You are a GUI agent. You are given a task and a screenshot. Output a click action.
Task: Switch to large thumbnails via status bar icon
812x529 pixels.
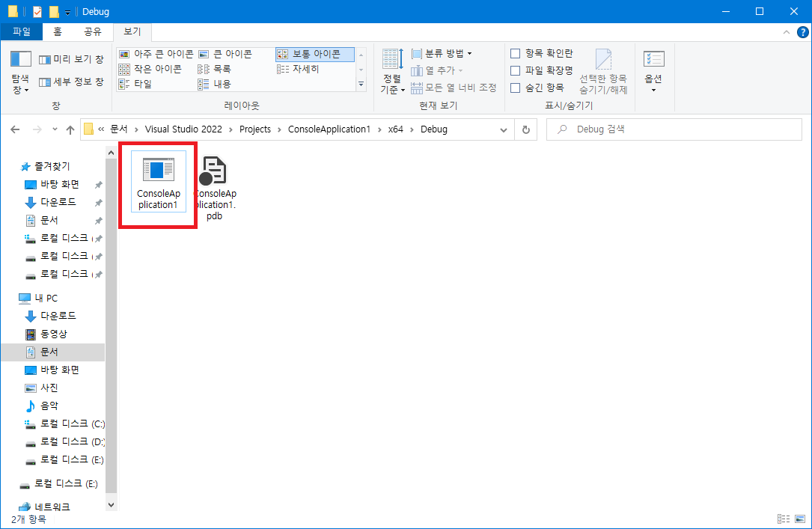(800, 519)
